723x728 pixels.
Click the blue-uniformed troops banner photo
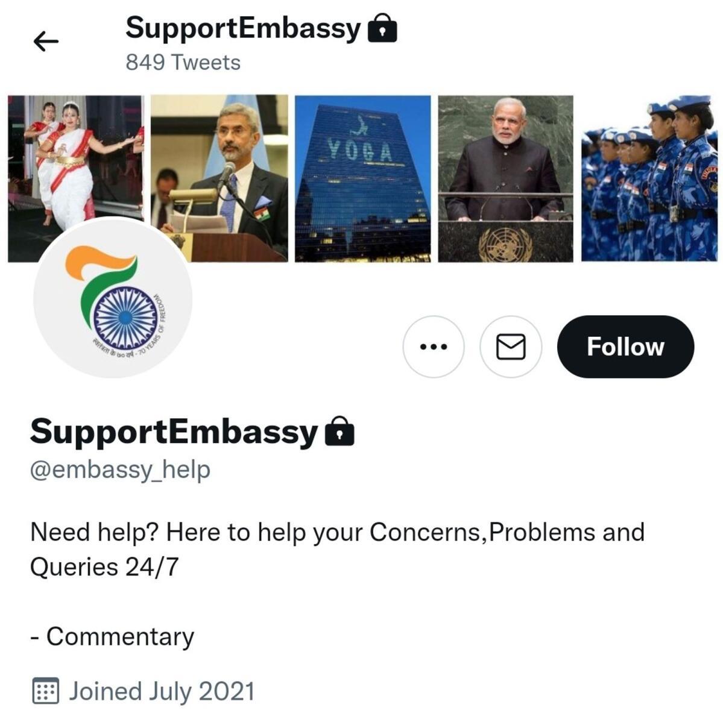(x=649, y=178)
